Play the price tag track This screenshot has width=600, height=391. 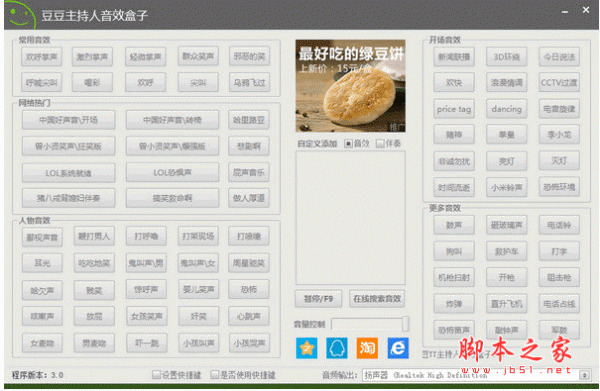coord(454,109)
